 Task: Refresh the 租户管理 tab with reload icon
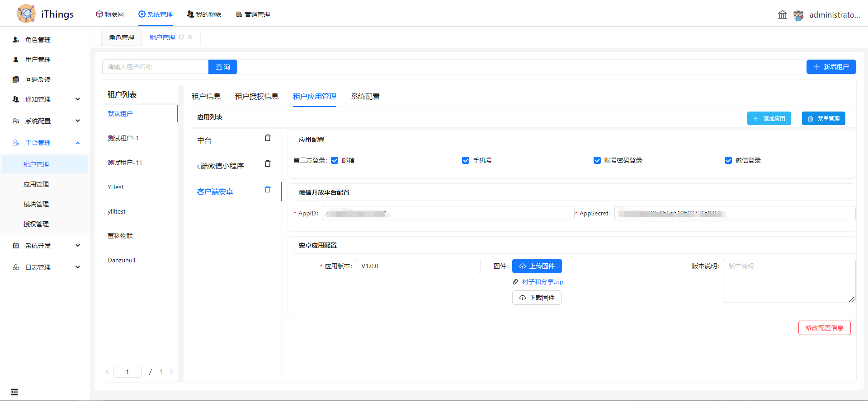[x=181, y=37]
